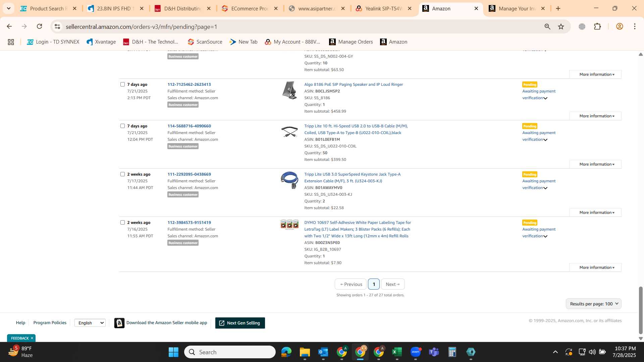Open the Program Policies link
The width and height of the screenshot is (644, 362).
pyautogui.click(x=50, y=323)
